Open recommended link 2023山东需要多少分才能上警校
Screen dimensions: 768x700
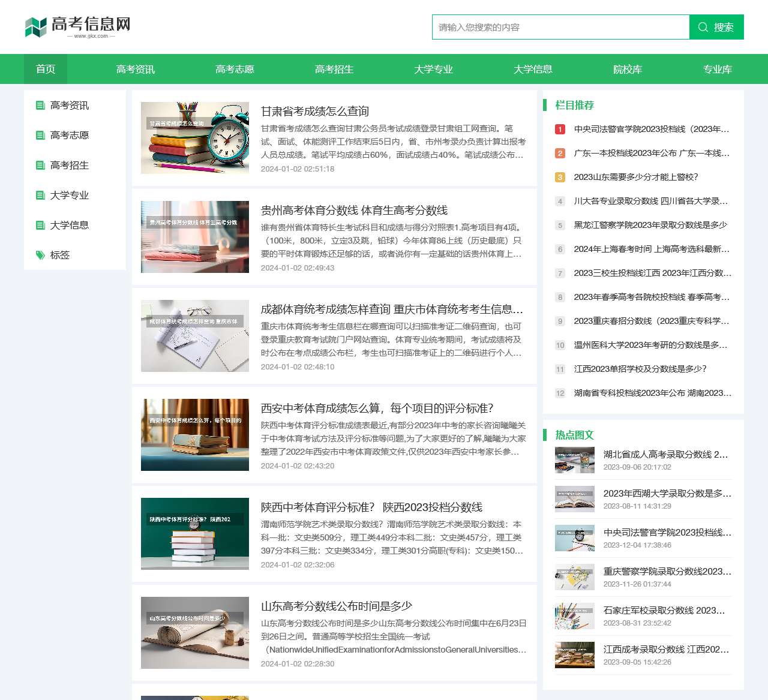(x=635, y=177)
